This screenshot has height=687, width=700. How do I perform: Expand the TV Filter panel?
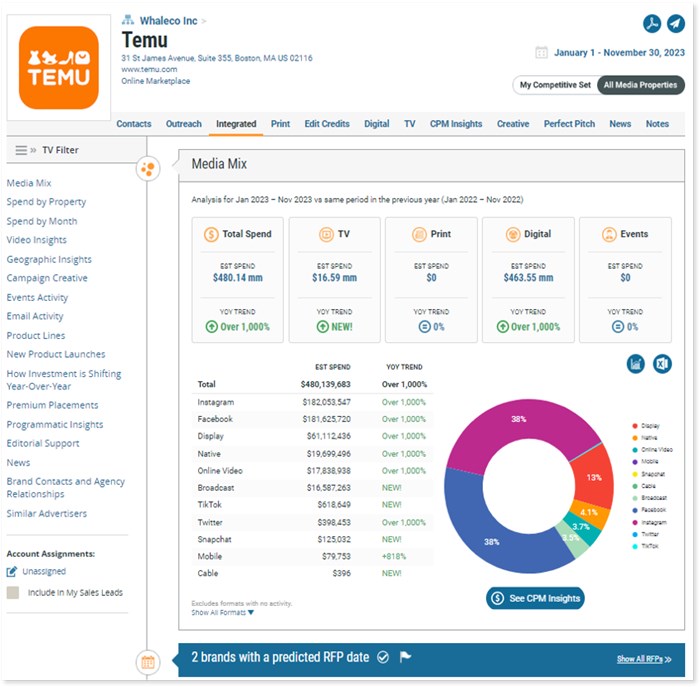pos(25,150)
